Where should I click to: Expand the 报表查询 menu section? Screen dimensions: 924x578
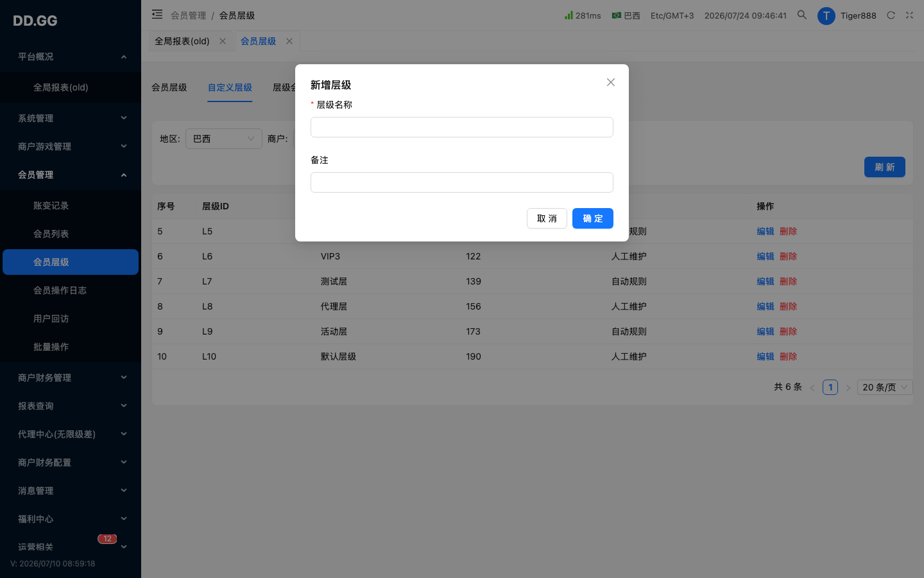coord(71,406)
